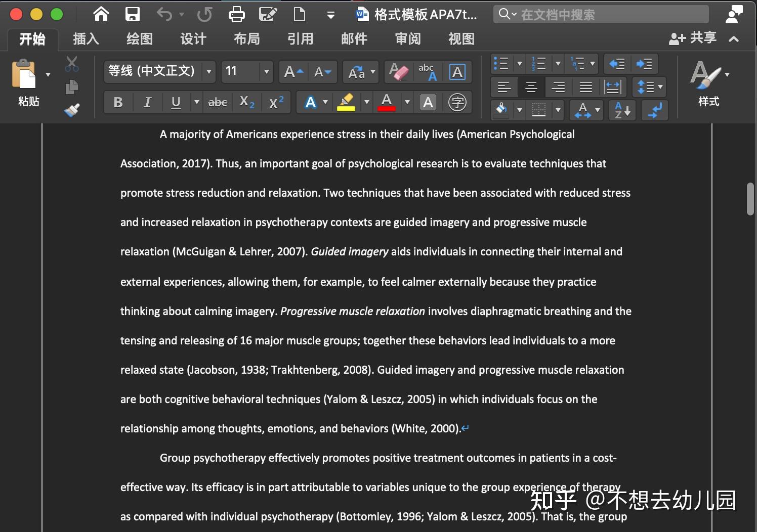Sort text with the A-Z icon
The height and width of the screenshot is (532, 757).
pyautogui.click(x=622, y=110)
